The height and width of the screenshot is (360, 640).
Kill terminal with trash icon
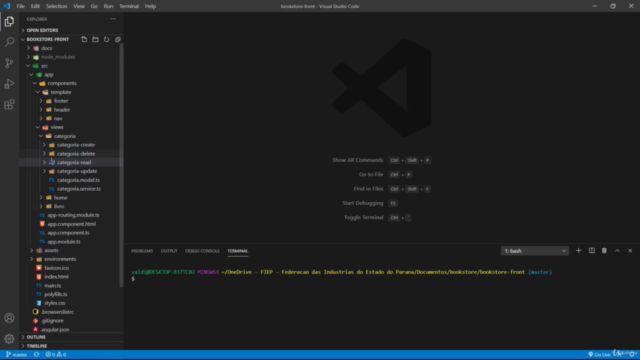[604, 251]
